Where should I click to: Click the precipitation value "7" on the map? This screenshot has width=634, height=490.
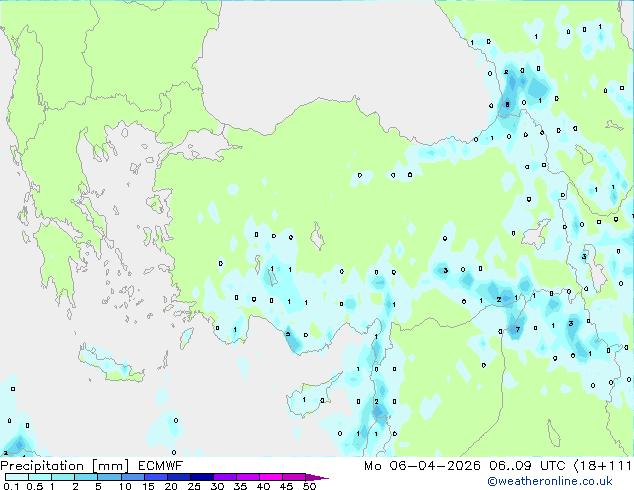pyautogui.click(x=518, y=329)
